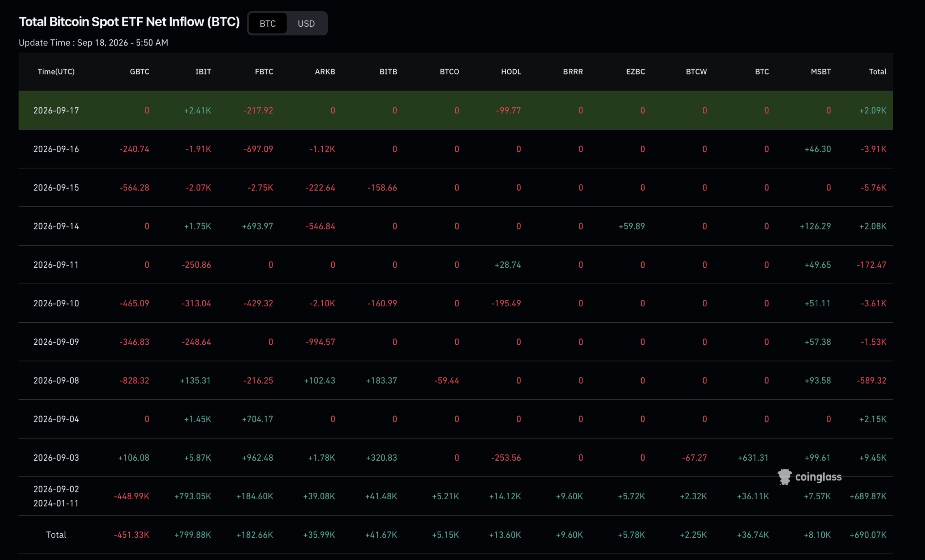Click the MSBT column header
Image resolution: width=925 pixels, height=560 pixels.
[x=821, y=71]
